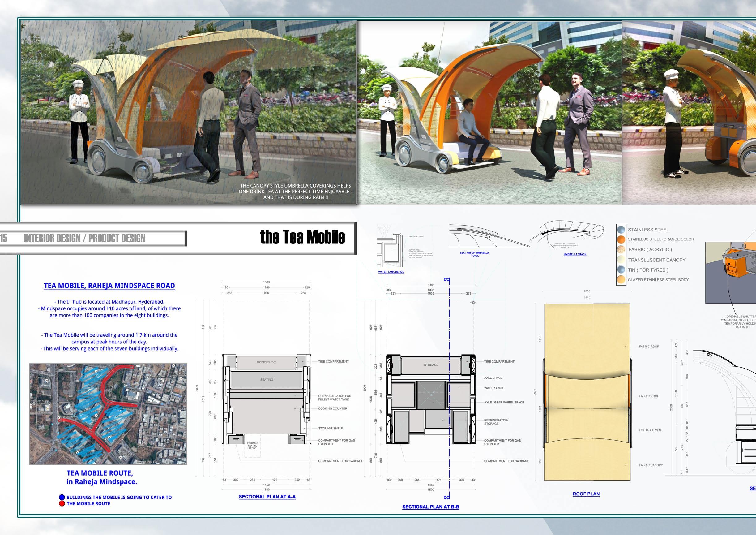Click the blue dot for catered buildings legend
Viewport: 756px width, 535px height.
click(x=62, y=498)
